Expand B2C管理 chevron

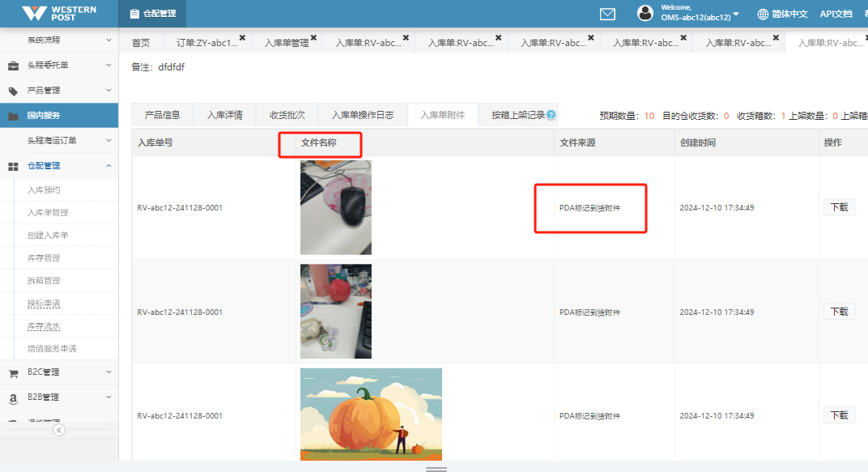[x=108, y=372]
